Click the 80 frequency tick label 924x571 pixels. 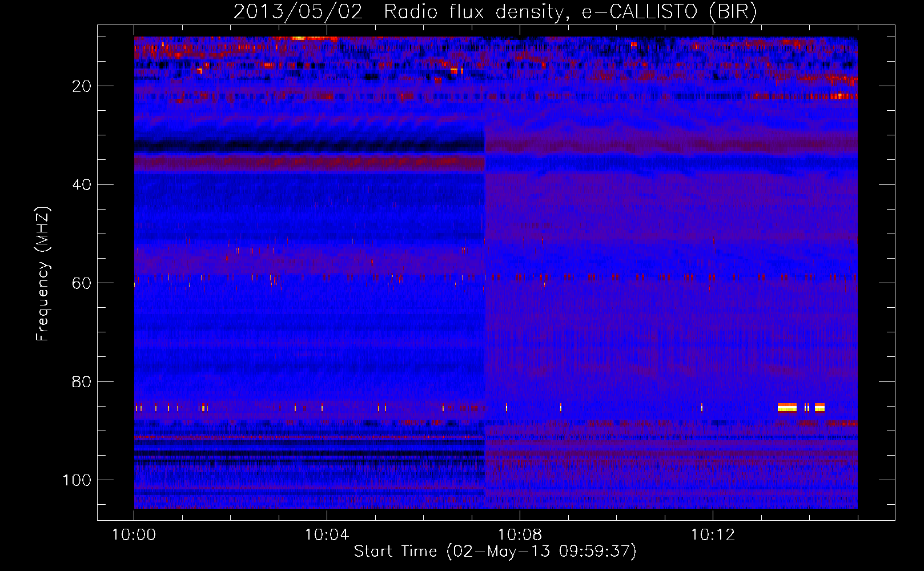click(x=82, y=381)
